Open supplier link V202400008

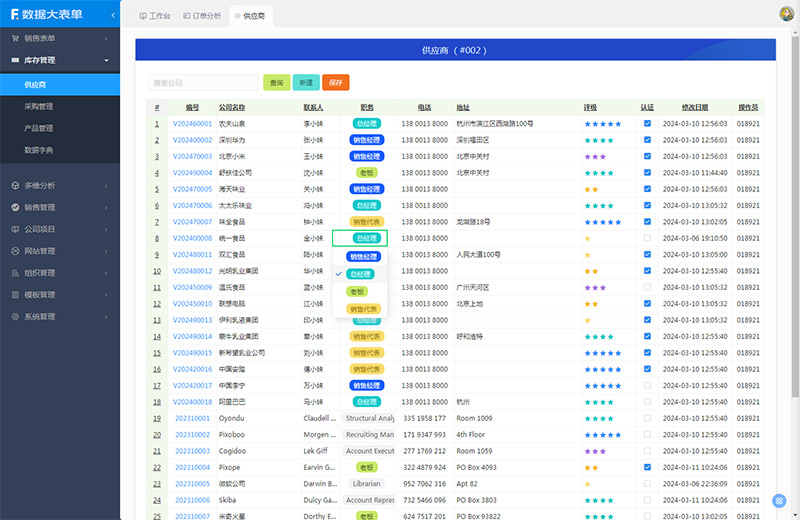pos(192,238)
